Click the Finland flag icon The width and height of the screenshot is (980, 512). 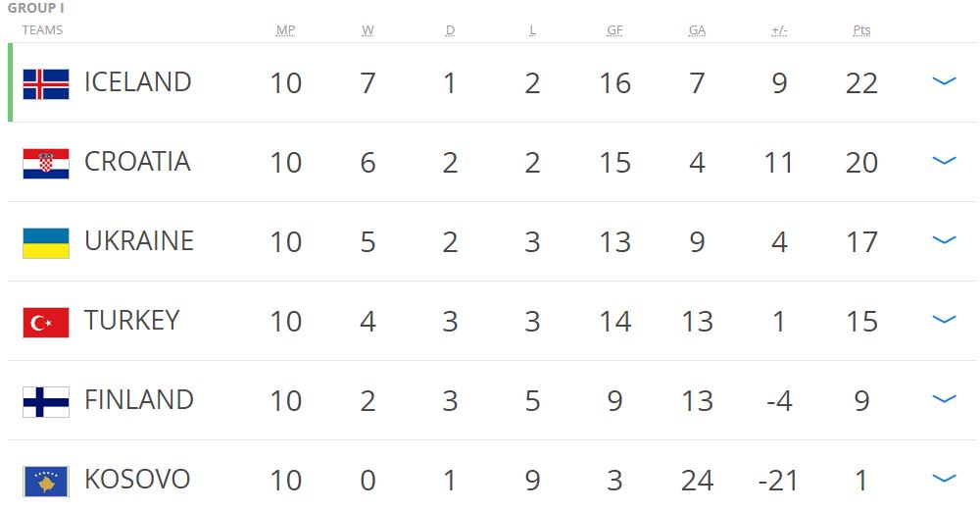point(46,402)
